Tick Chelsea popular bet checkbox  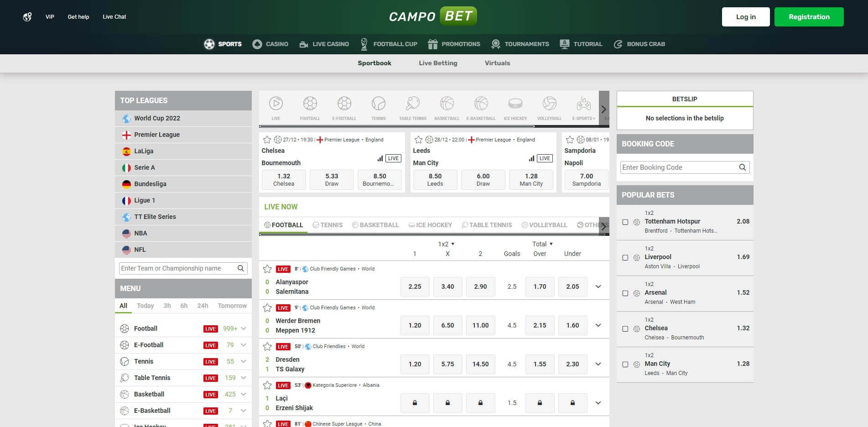click(625, 329)
